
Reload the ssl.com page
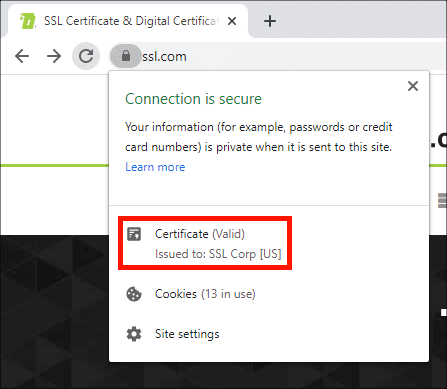(x=86, y=56)
